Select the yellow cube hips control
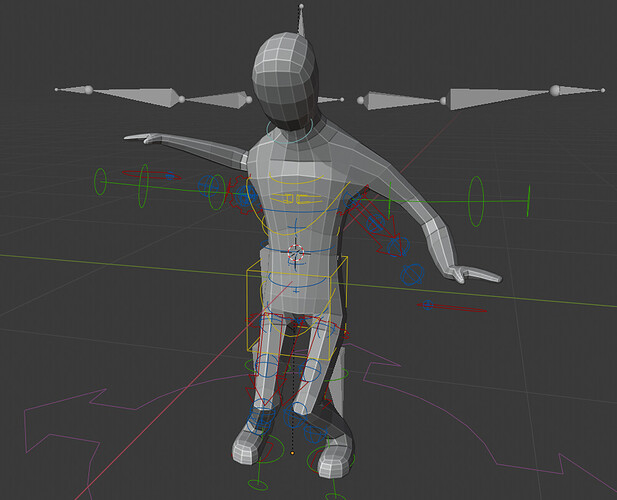Screen dimensions: 617x500 pyautogui.click(x=297, y=309)
